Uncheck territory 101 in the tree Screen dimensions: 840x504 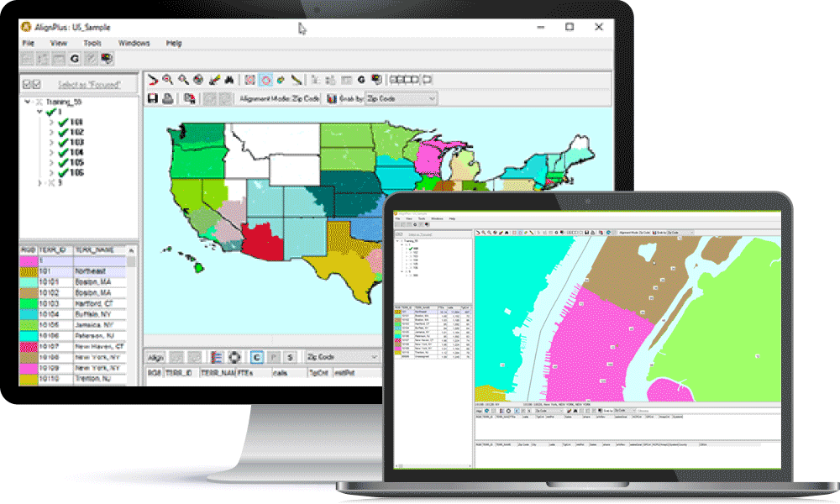pyautogui.click(x=63, y=123)
